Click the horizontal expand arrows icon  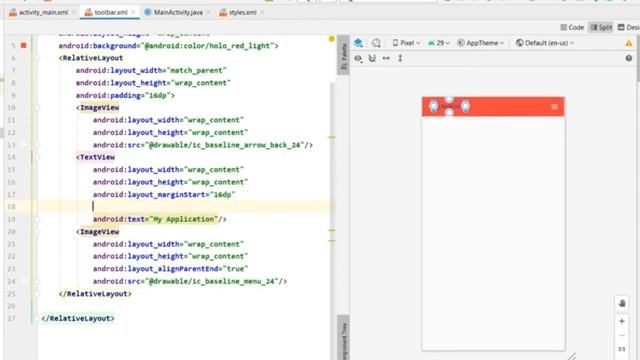pyautogui.click(x=386, y=58)
